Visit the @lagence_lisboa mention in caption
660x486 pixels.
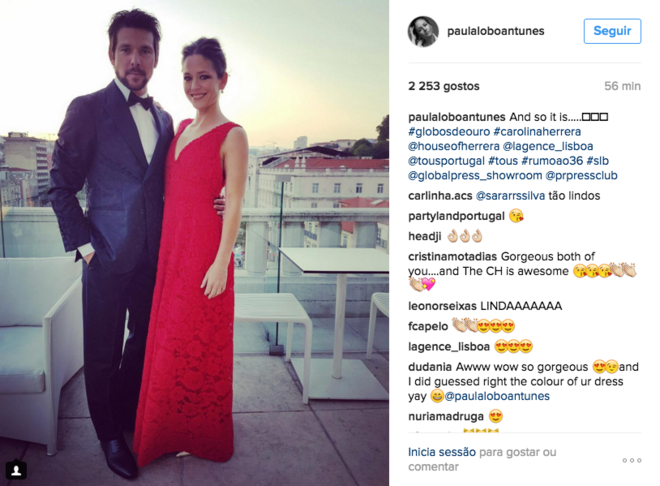coord(548,146)
